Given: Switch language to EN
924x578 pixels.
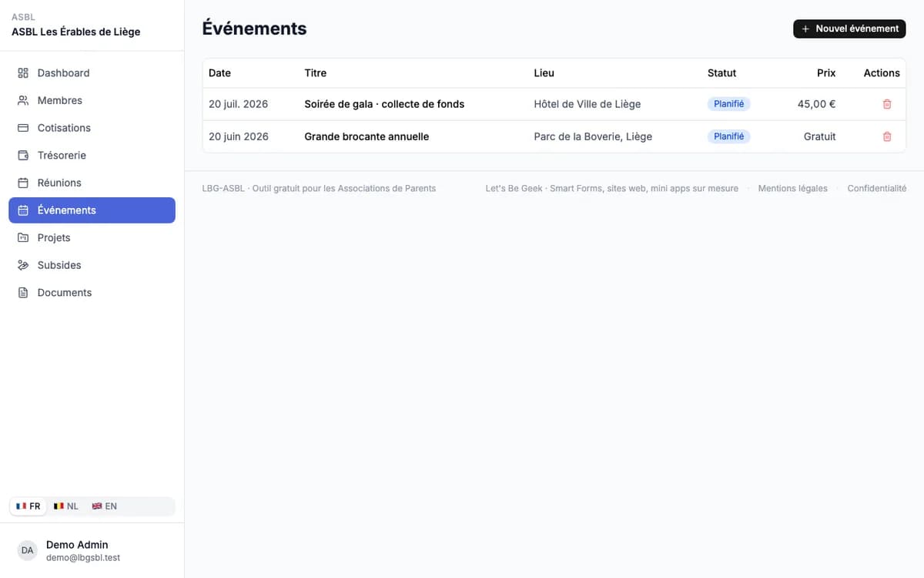Looking at the screenshot, I should 105,506.
